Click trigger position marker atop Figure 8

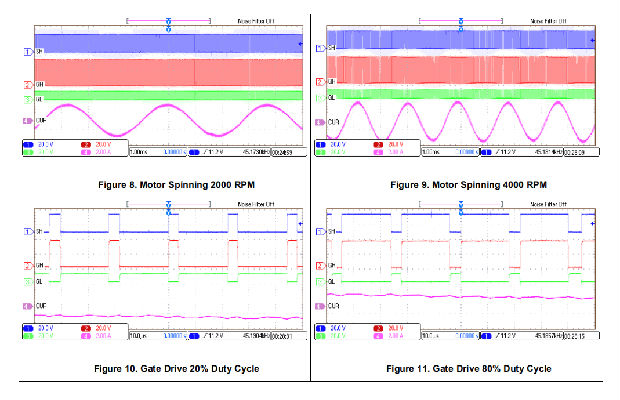tap(167, 21)
